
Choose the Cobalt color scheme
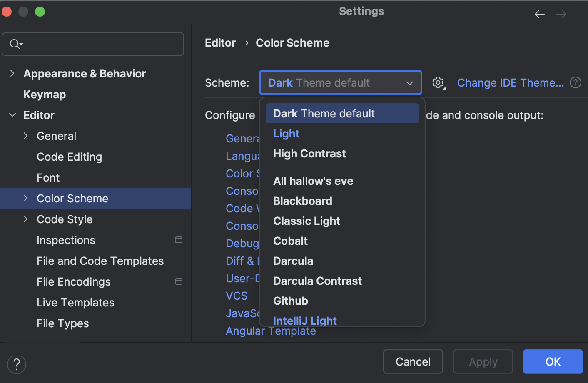(x=290, y=241)
